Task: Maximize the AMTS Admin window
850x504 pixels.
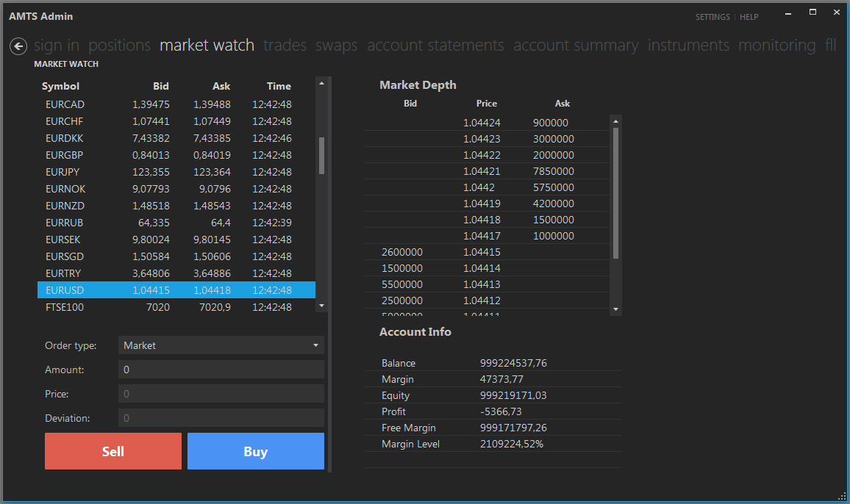Action: tap(813, 12)
